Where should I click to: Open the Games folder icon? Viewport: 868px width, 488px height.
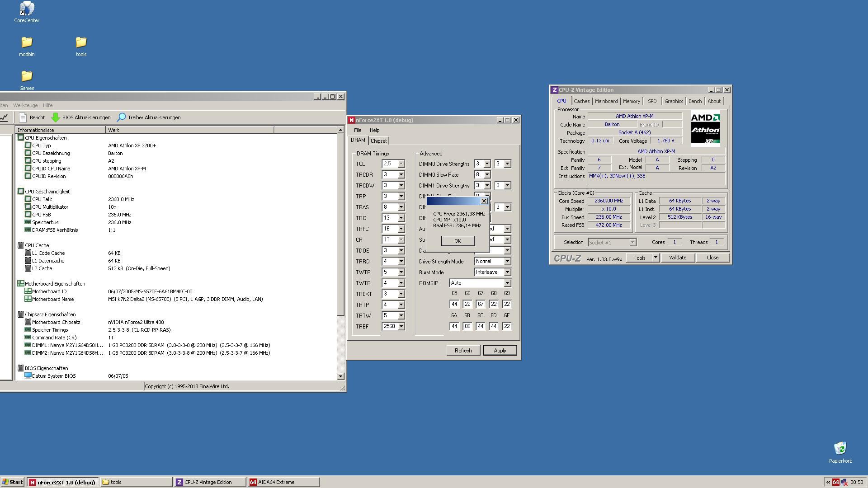click(x=27, y=80)
